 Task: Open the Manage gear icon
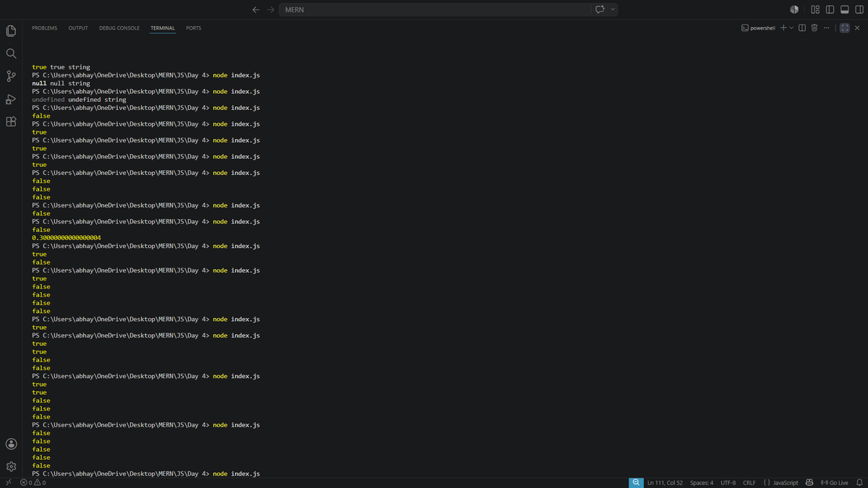(x=11, y=466)
